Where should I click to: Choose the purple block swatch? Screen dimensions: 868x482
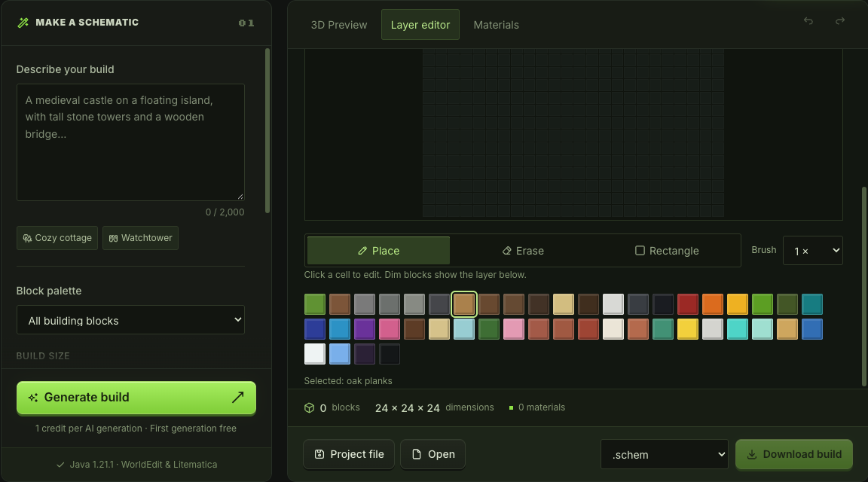364,328
